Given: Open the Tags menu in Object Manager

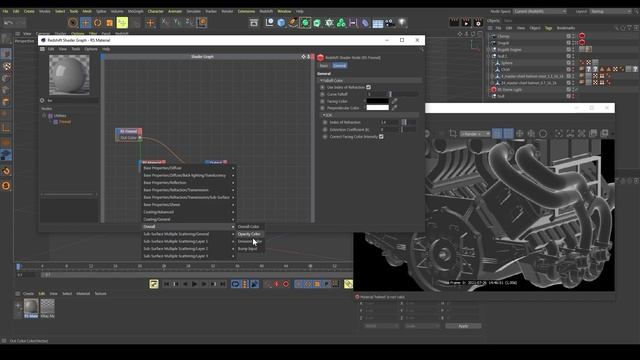Looking at the screenshot, I should click(x=548, y=28).
